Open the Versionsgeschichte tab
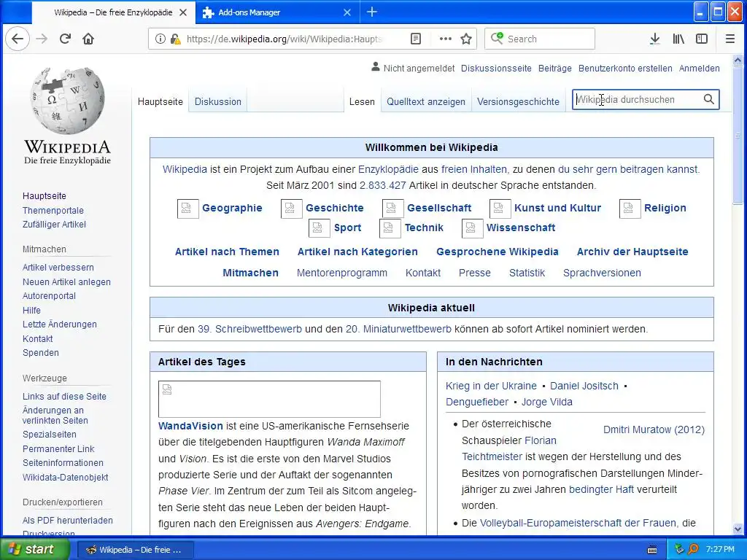Viewport: 747px width, 560px height. [519, 101]
